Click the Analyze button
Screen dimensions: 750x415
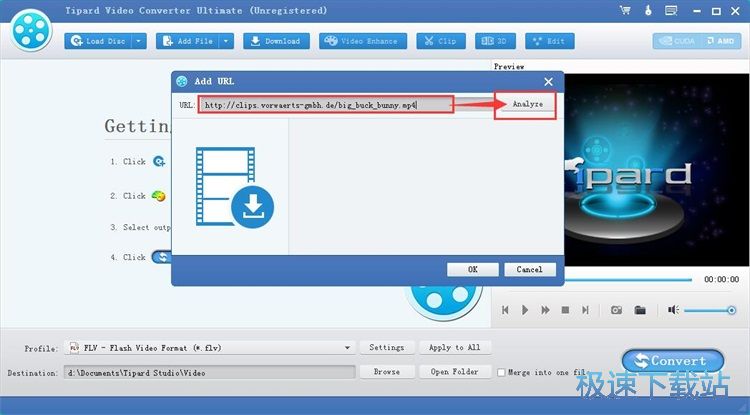528,104
